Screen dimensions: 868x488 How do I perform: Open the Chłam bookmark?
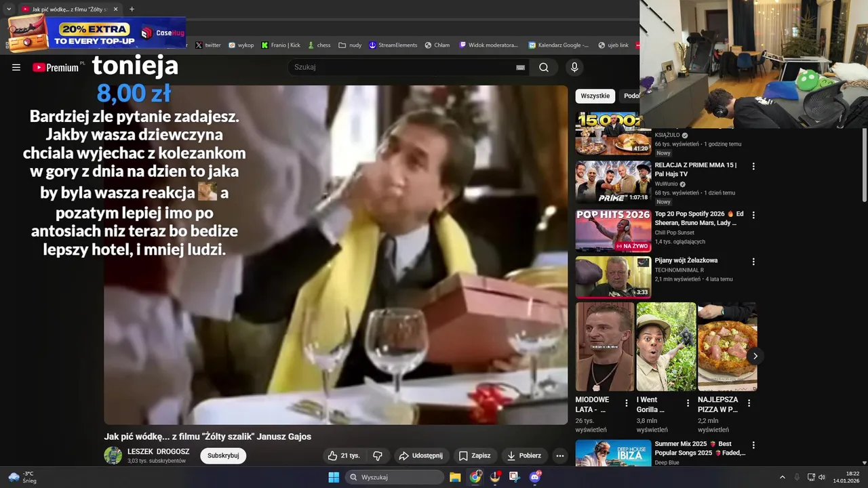click(437, 45)
